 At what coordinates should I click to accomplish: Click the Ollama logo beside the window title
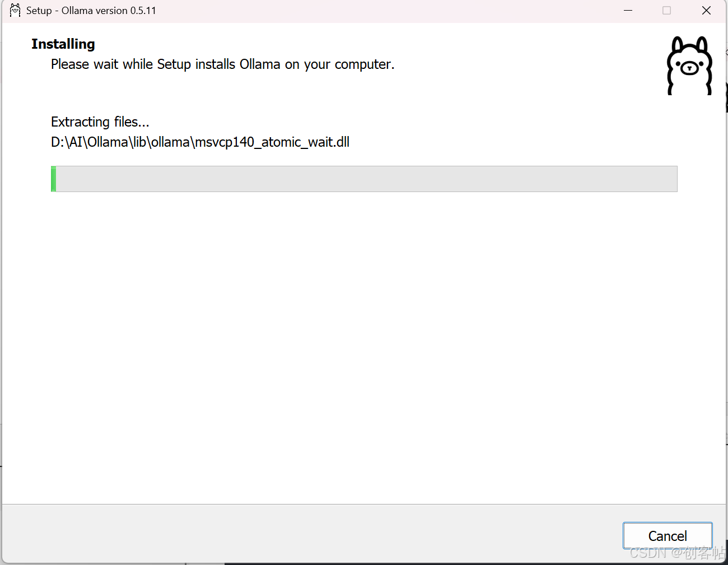(15, 10)
